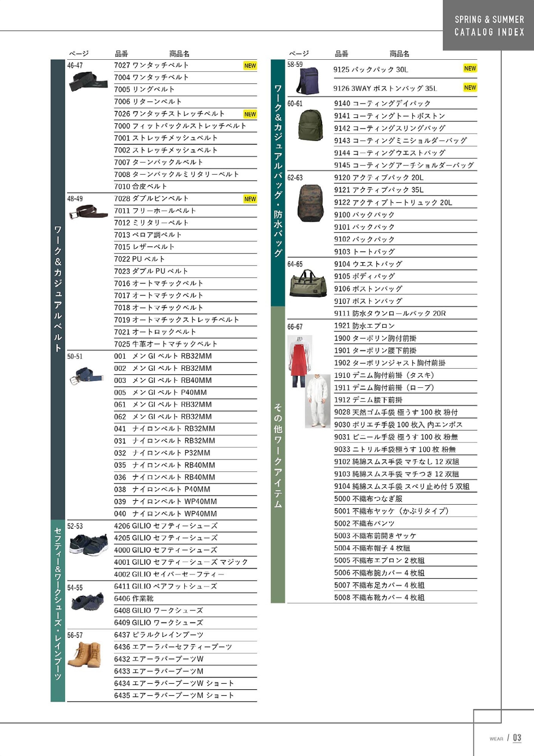Click the tan rain boots thumbnail
This screenshot has width=534, height=756.
85,655
